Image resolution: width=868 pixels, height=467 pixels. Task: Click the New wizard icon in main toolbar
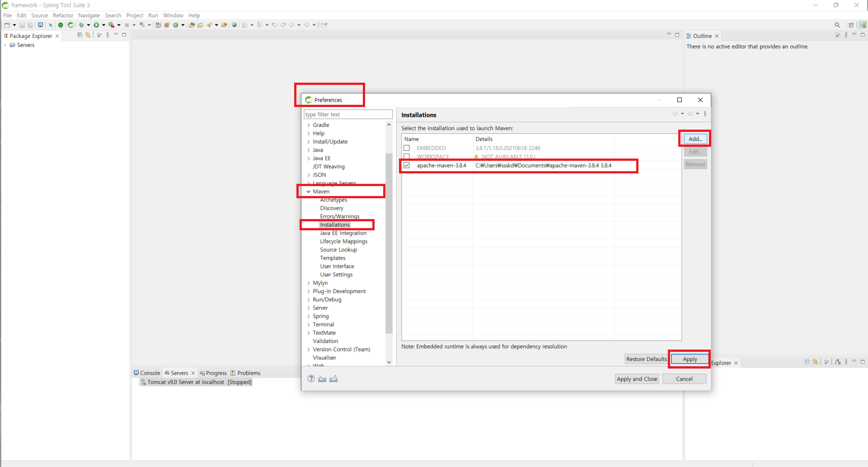click(x=7, y=25)
